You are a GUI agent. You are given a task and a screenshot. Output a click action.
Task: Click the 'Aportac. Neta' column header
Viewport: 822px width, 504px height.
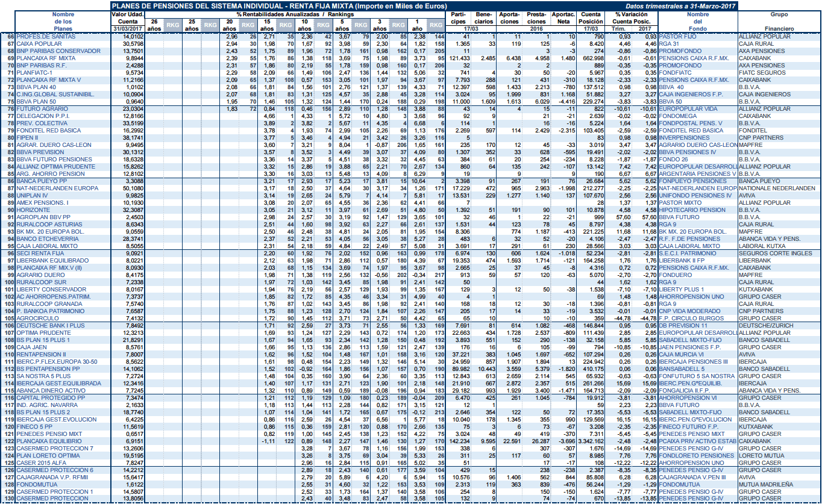(x=563, y=17)
